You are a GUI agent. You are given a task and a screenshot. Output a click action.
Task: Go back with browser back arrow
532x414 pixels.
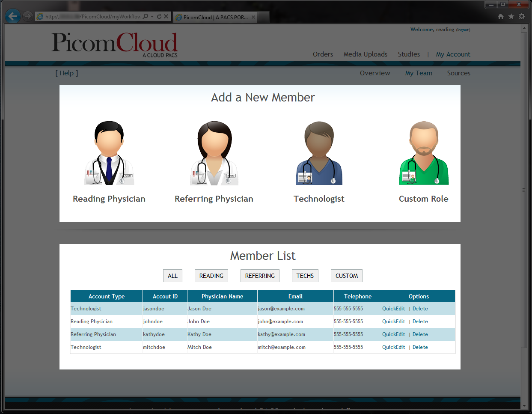[13, 17]
